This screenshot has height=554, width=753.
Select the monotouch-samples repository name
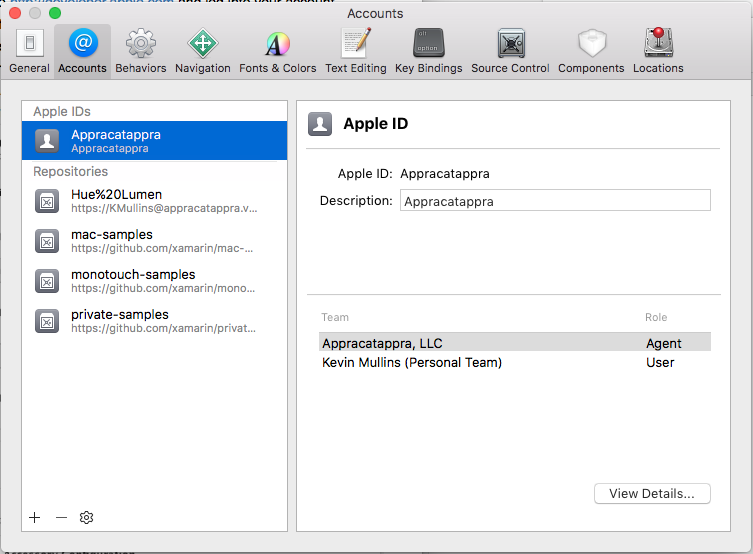point(133,275)
